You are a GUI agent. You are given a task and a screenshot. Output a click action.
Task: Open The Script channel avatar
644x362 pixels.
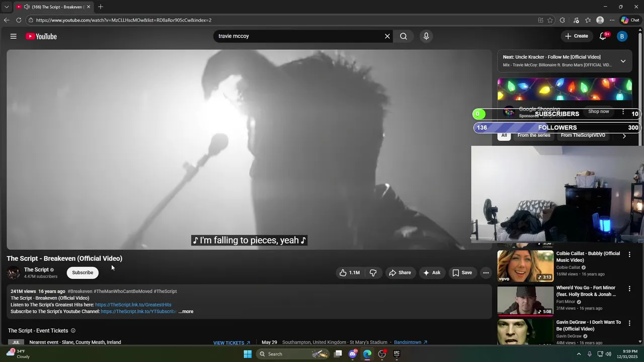point(14,273)
